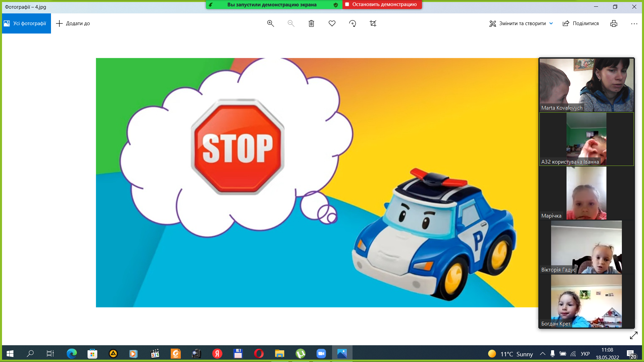
Task: Show hidden system tray icons
Action: pyautogui.click(x=542, y=354)
